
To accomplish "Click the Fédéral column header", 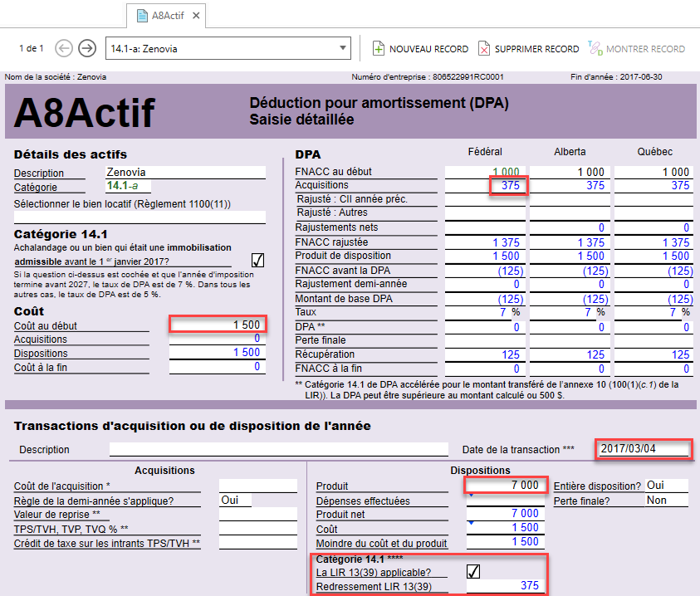I will (485, 152).
